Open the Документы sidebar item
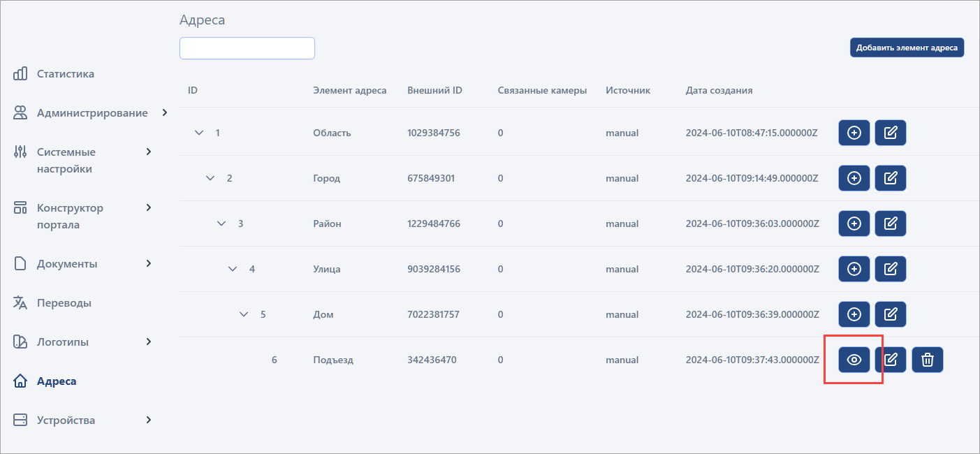The image size is (980, 454). [66, 264]
